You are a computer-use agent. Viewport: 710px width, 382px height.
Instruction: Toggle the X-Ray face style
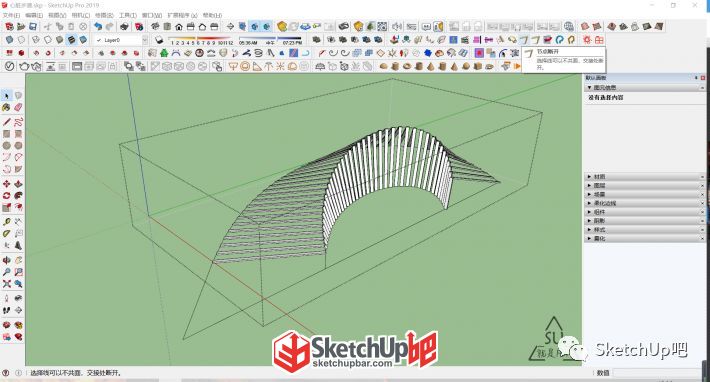(x=9, y=40)
